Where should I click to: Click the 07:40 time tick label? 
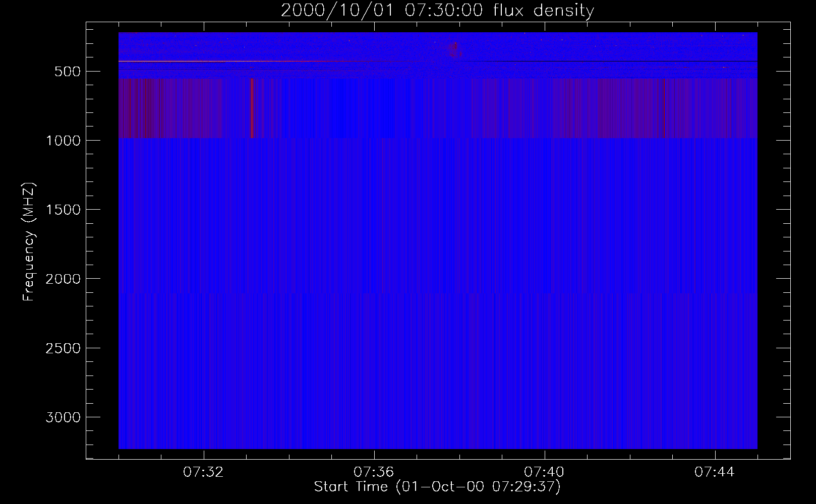[544, 472]
